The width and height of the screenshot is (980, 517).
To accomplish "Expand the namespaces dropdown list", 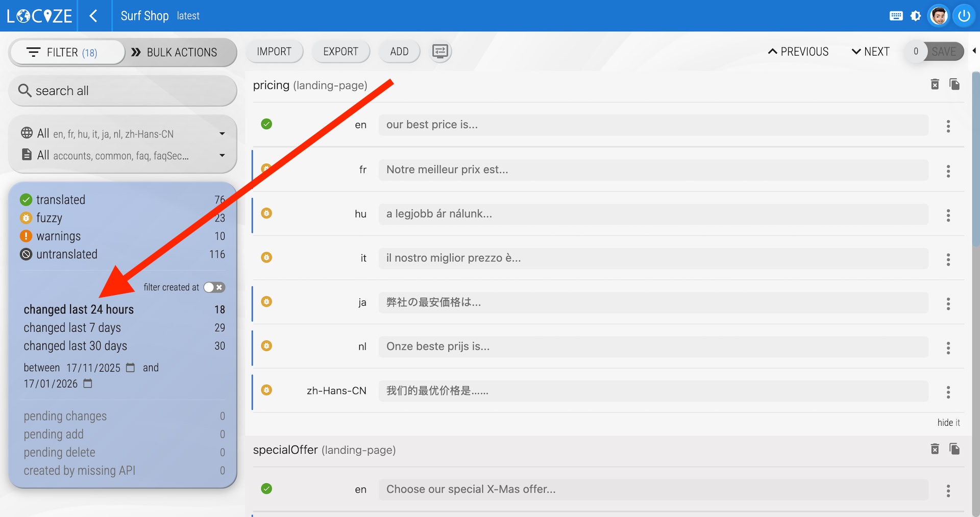I will pyautogui.click(x=222, y=156).
